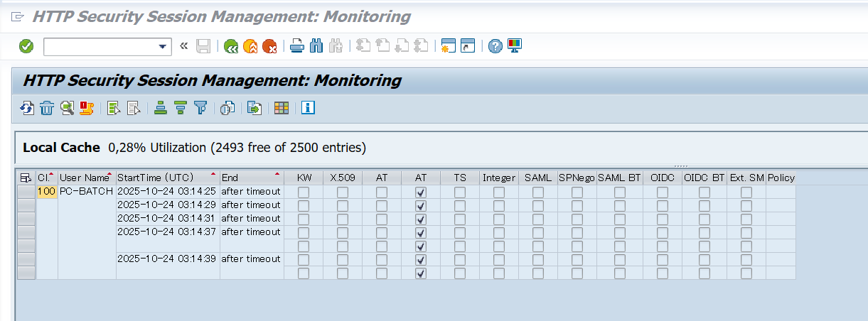This screenshot has width=868, height=321.
Task: Refresh the session list
Action: click(x=27, y=108)
